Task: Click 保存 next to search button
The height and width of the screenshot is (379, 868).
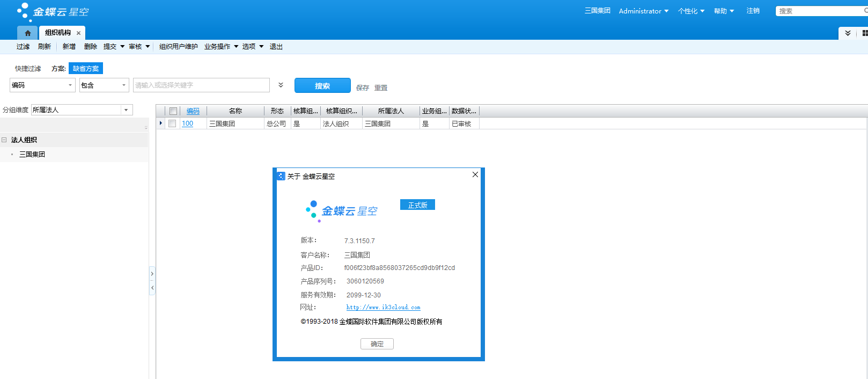Action: 363,88
